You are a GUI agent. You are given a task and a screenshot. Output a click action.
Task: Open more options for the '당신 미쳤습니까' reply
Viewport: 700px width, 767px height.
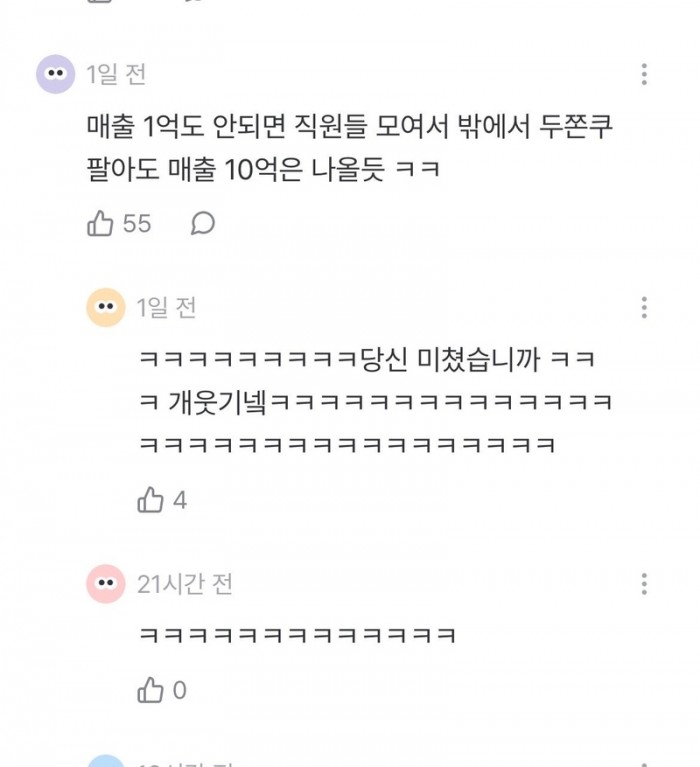(x=644, y=307)
